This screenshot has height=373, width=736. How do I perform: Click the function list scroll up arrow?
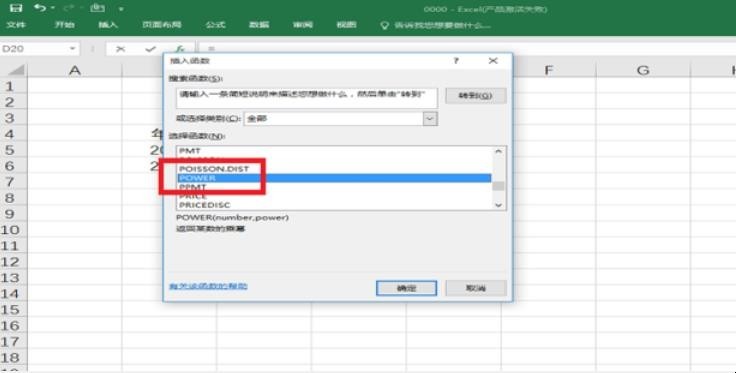click(x=498, y=151)
